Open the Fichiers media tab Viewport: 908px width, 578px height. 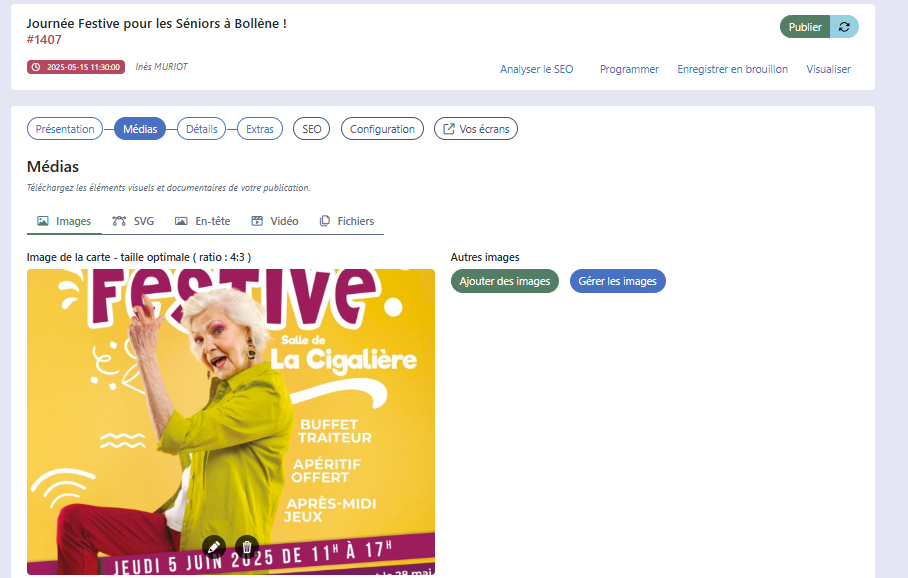click(x=347, y=221)
